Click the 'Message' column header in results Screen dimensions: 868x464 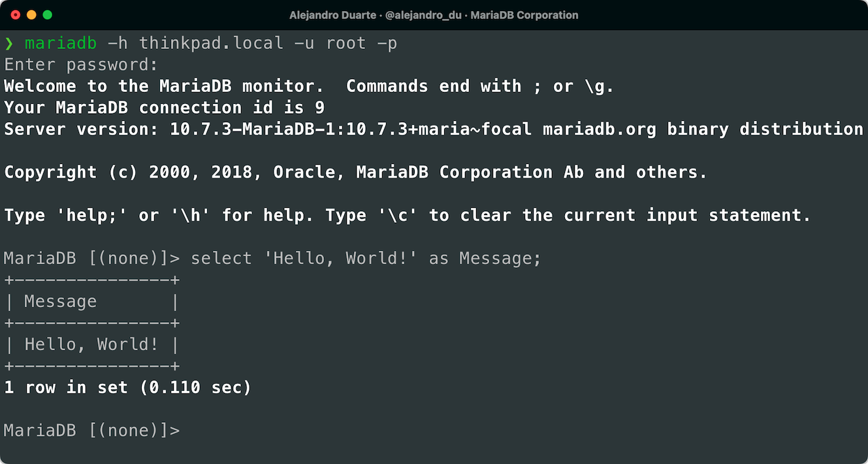click(x=60, y=302)
